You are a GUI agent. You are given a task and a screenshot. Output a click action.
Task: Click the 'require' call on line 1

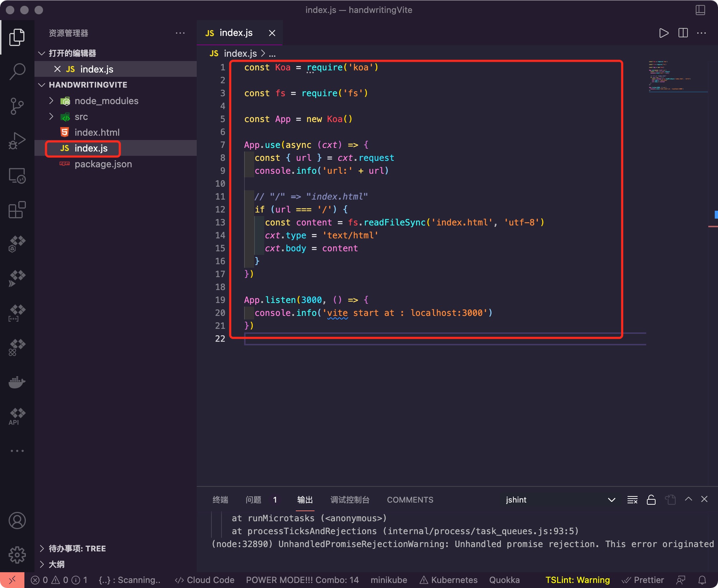click(x=325, y=67)
